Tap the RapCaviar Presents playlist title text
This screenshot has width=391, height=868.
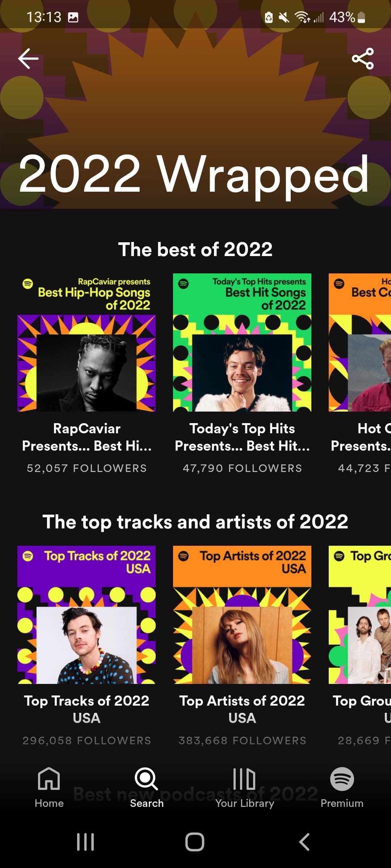click(x=87, y=437)
